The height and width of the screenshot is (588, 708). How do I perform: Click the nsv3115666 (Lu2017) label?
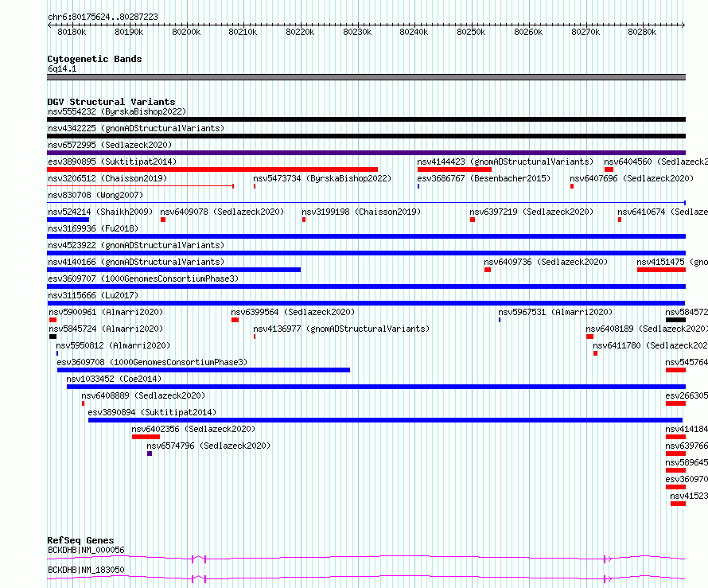point(93,295)
